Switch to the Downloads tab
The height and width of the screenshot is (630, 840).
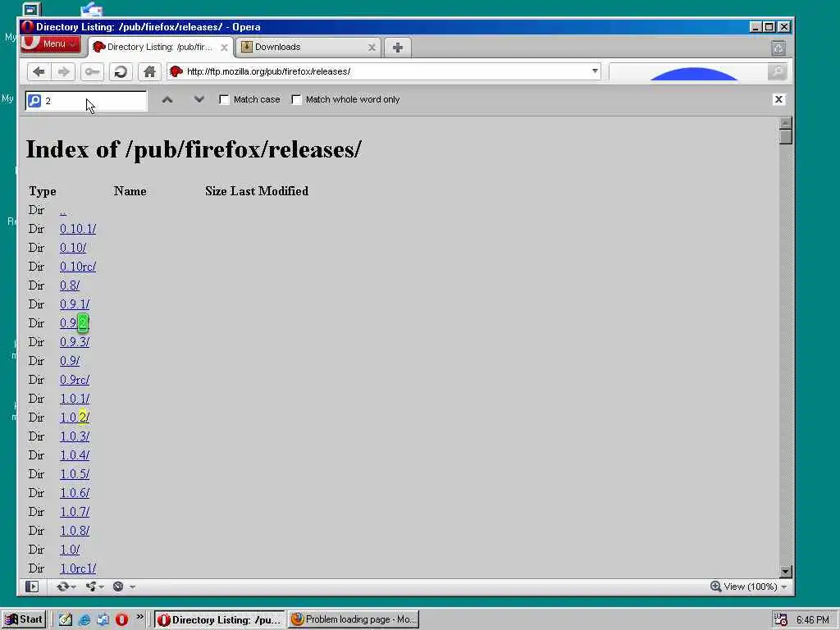[x=308, y=47]
